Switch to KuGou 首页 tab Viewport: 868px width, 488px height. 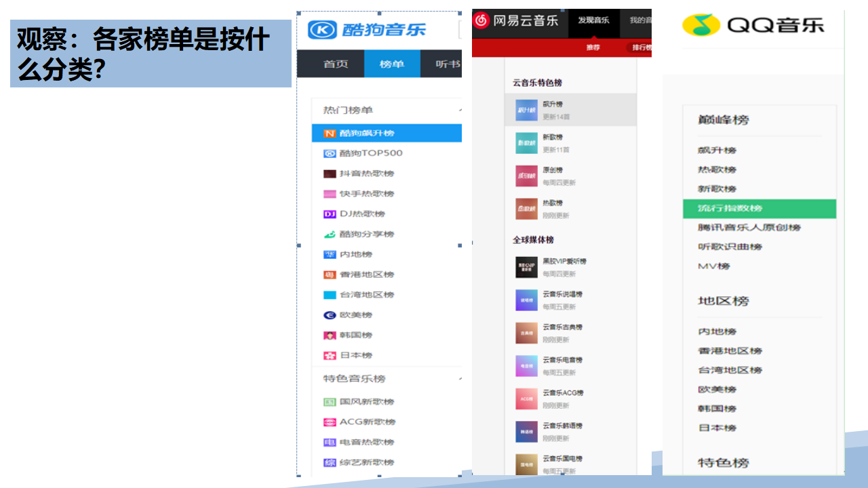click(x=335, y=64)
